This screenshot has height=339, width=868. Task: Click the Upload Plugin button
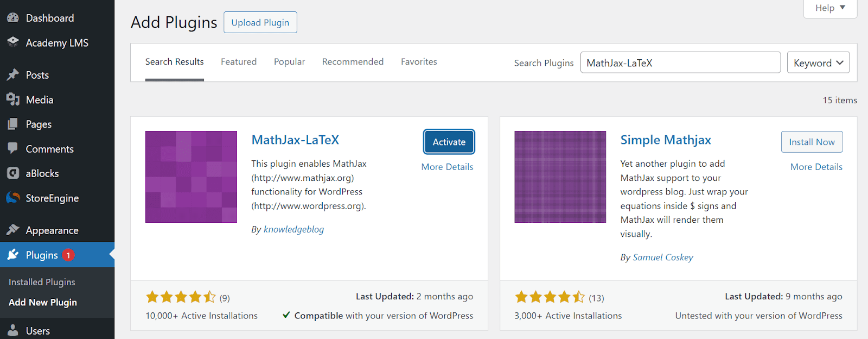260,22
